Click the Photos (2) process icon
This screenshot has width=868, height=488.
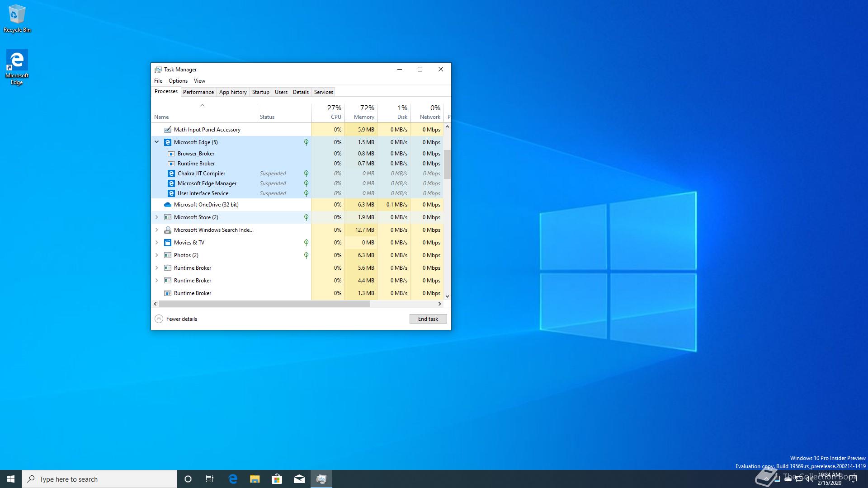coord(168,255)
